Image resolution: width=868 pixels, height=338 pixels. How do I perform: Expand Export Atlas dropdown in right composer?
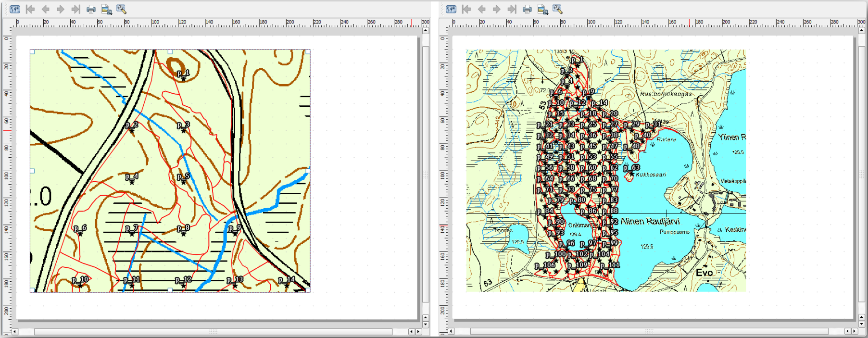tap(542, 9)
